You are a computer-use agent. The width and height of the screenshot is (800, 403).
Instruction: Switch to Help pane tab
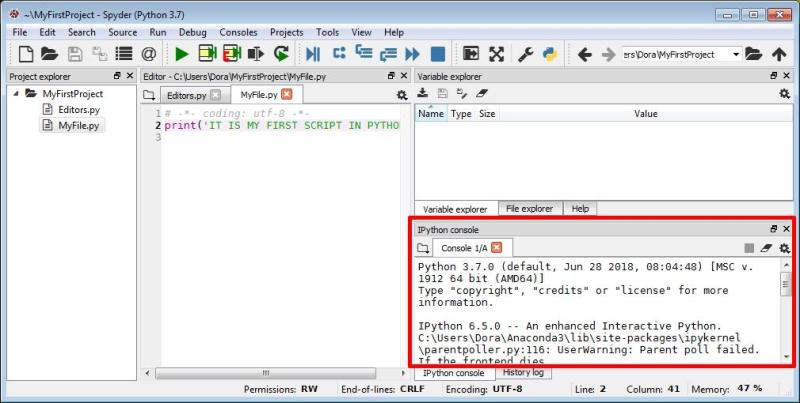click(580, 209)
